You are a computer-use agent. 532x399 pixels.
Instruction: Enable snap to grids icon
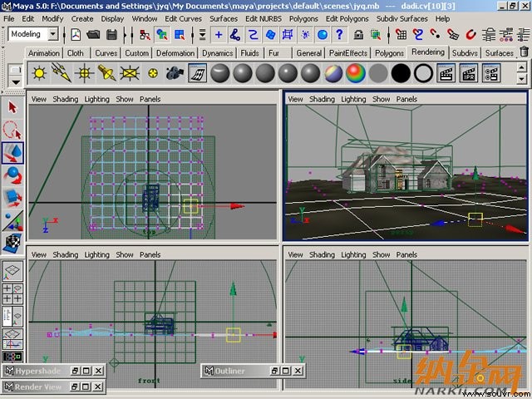click(x=401, y=35)
